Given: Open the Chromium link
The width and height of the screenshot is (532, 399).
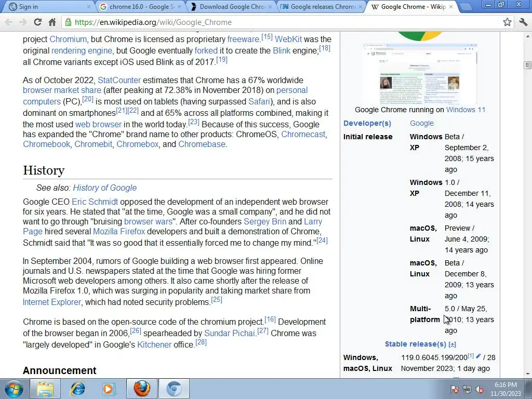Looking at the screenshot, I should (x=68, y=39).
